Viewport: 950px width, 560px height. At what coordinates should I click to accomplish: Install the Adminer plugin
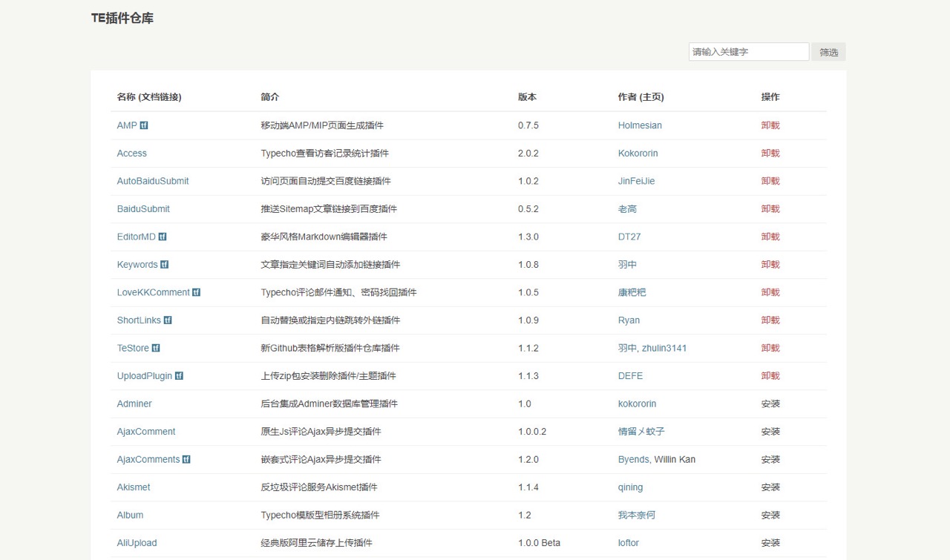(x=770, y=404)
